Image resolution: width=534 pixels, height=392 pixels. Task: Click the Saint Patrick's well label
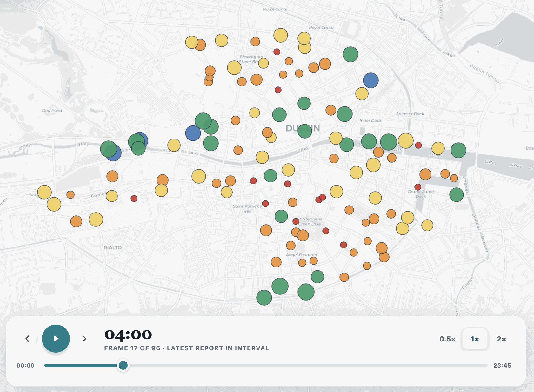[x=247, y=208]
